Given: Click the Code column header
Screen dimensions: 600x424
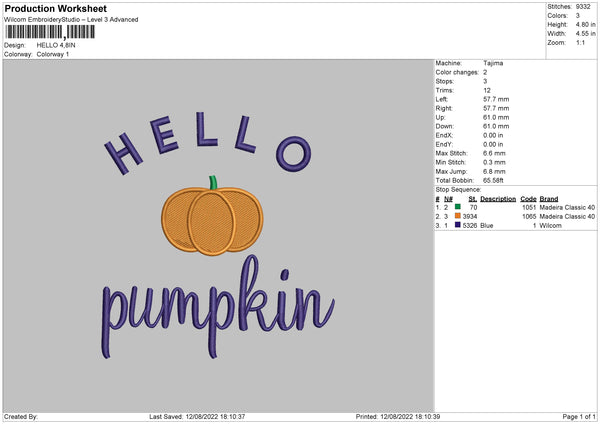Looking at the screenshot, I should [x=528, y=198].
